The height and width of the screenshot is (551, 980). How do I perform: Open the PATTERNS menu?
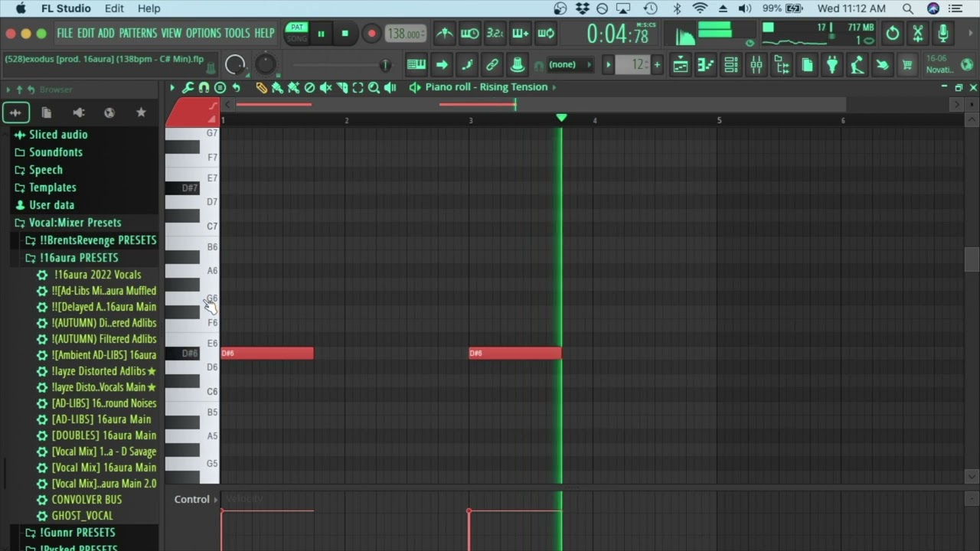point(138,33)
